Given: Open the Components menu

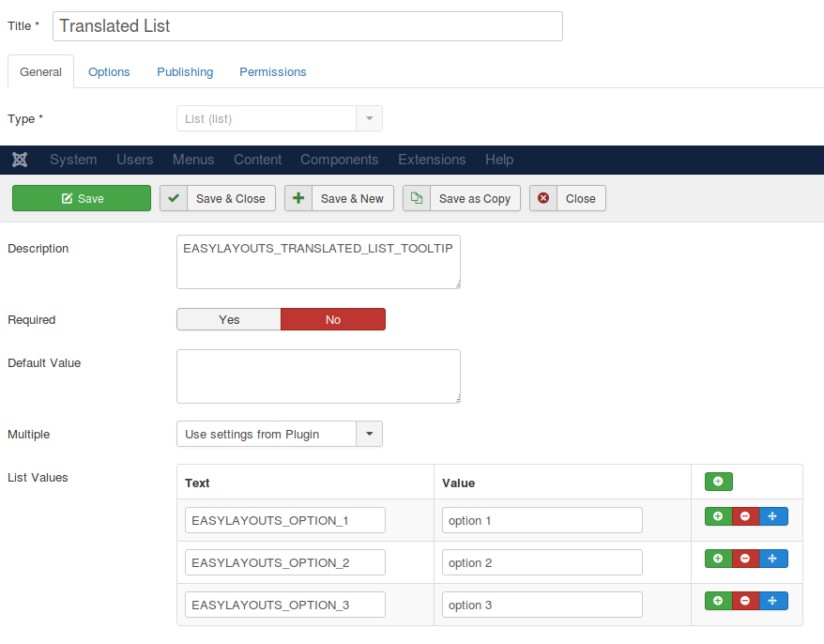Looking at the screenshot, I should [x=340, y=160].
